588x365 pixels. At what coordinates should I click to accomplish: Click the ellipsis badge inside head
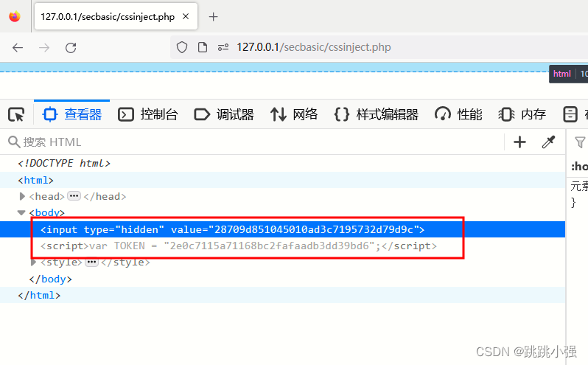(x=74, y=196)
